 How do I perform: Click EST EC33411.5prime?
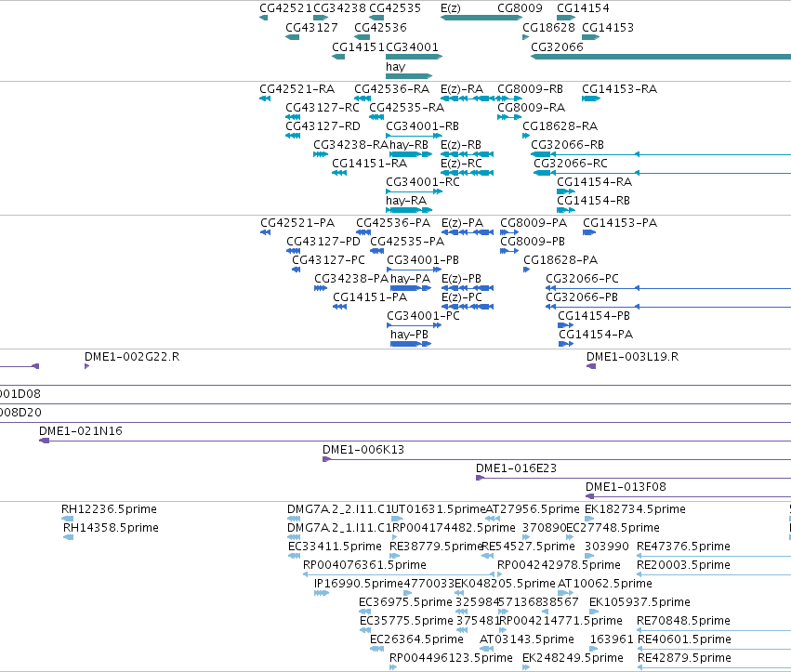point(335,547)
